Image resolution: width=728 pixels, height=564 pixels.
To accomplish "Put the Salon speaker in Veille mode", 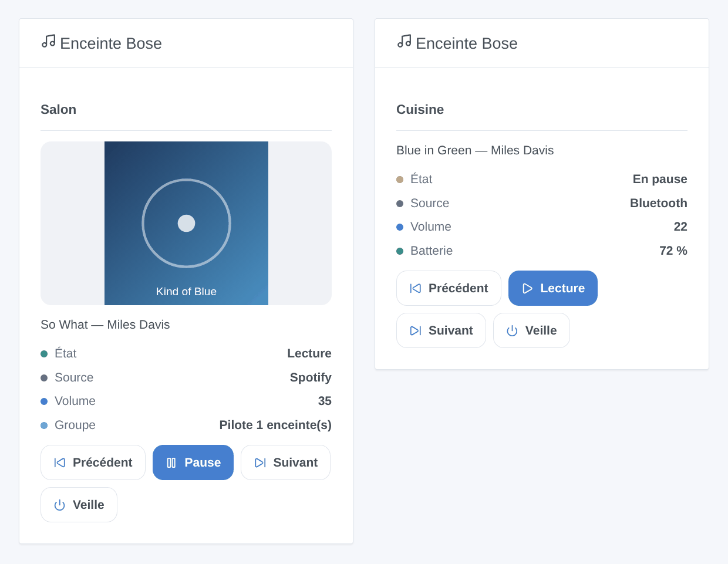I will [x=79, y=505].
